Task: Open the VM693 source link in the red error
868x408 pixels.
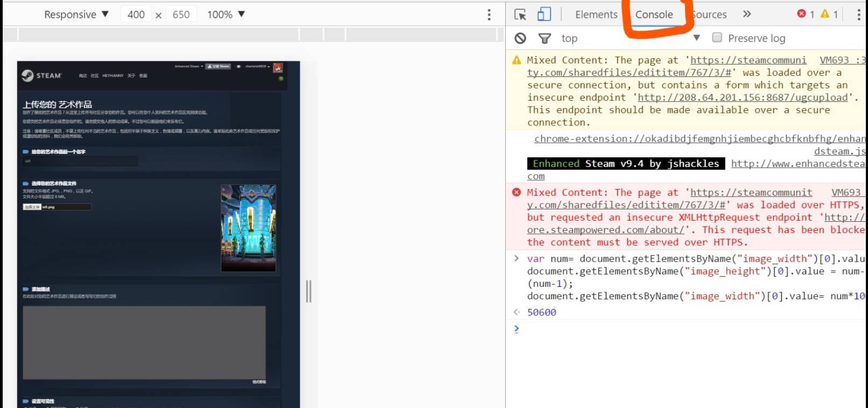Action: (x=849, y=193)
